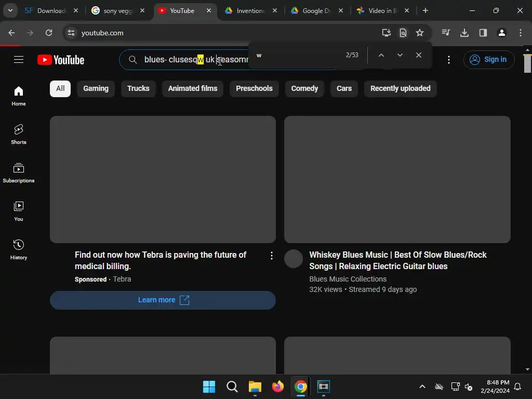The height and width of the screenshot is (399, 532).
Task: Open the You section in sidebar
Action: (19, 211)
